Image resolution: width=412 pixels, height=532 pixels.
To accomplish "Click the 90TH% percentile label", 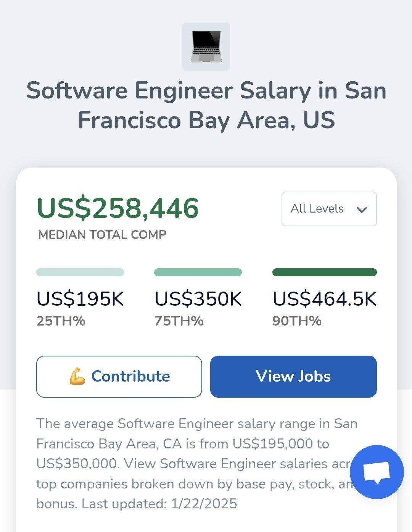I will coord(297,321).
